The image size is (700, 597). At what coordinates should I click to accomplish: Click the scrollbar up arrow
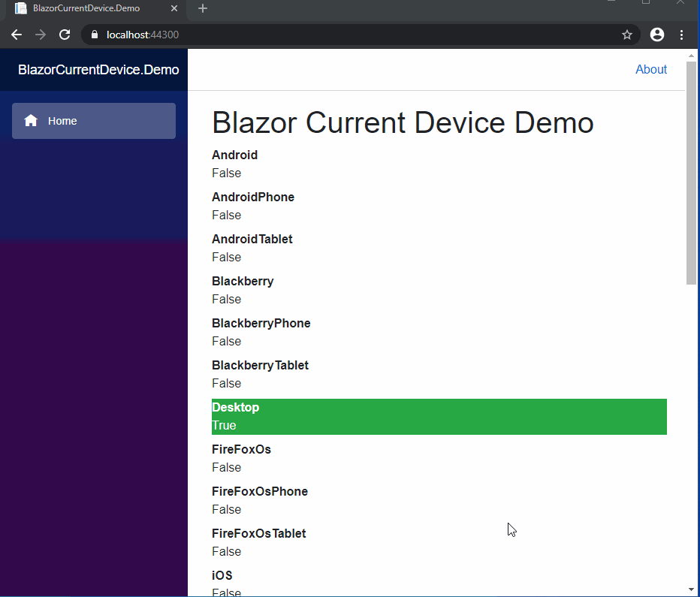click(x=691, y=56)
